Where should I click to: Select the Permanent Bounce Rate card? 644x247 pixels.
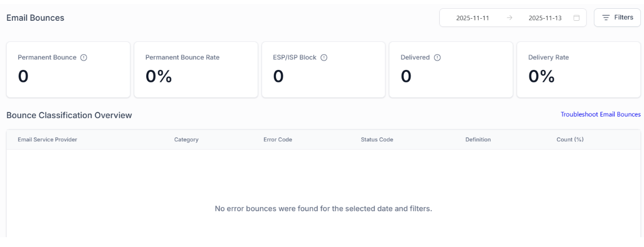click(x=196, y=69)
